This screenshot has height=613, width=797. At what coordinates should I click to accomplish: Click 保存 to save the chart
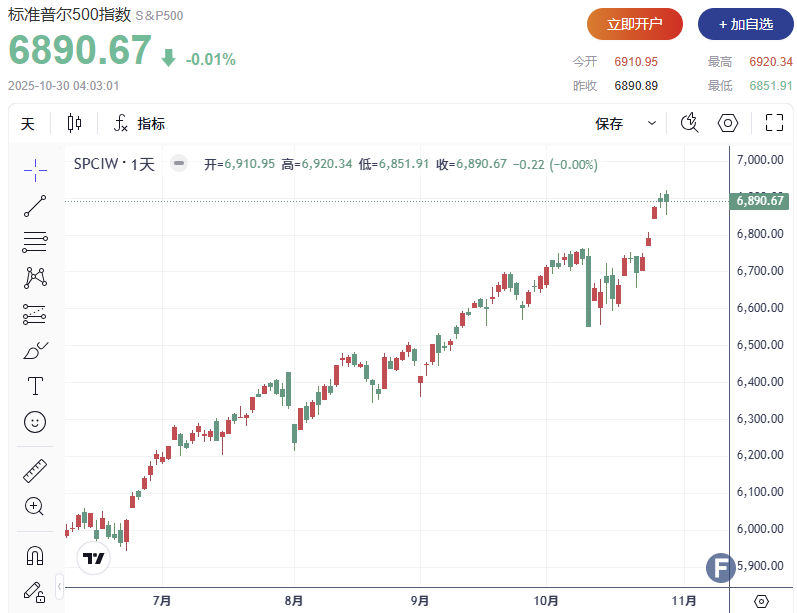(609, 124)
